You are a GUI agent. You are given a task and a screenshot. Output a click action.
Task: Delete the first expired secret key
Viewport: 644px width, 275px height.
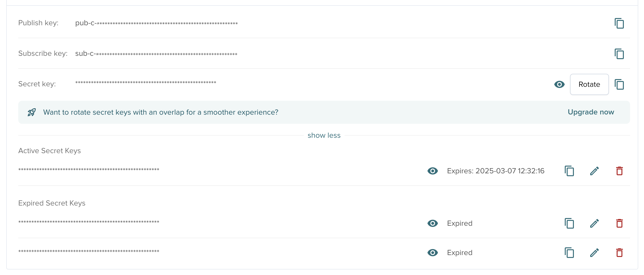619,224
